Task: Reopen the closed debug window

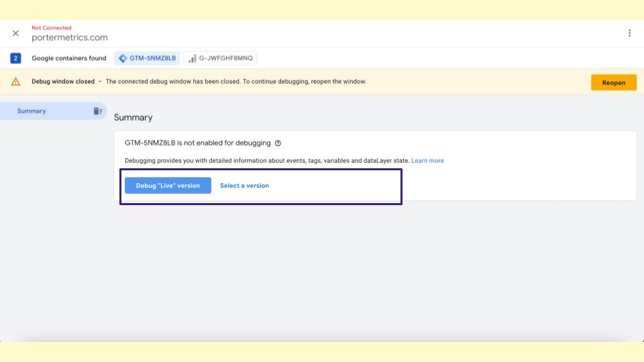Action: pos(614,82)
